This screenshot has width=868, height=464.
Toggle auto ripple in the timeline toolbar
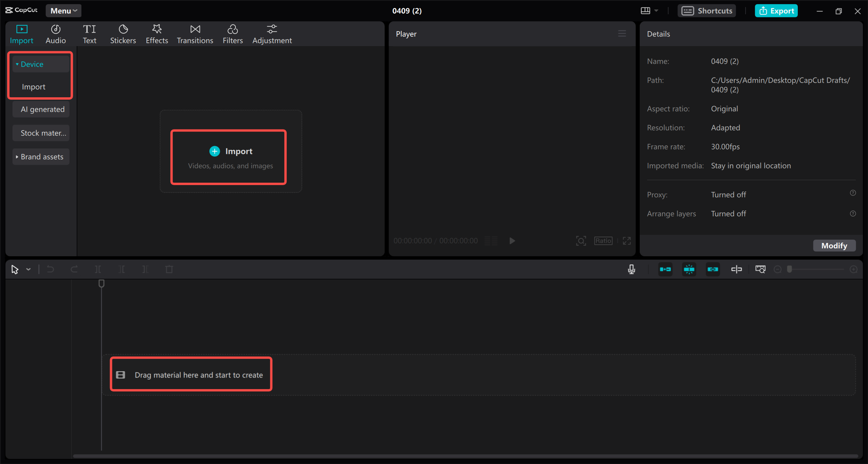(x=665, y=269)
